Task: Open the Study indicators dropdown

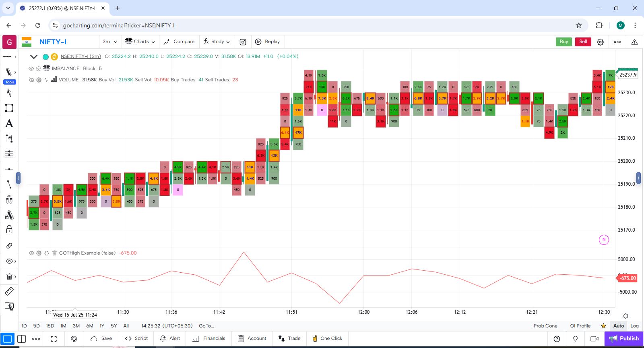Action: (x=217, y=42)
